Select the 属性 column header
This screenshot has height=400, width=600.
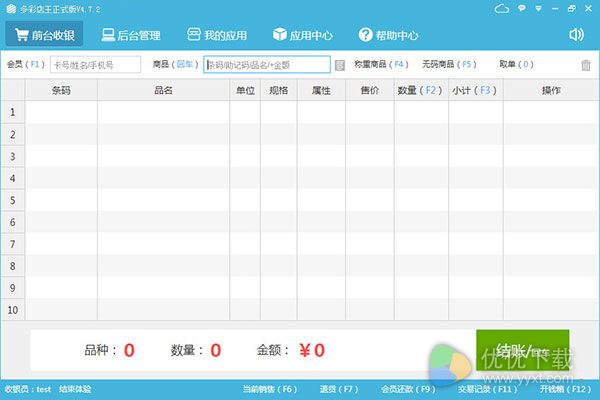(321, 90)
